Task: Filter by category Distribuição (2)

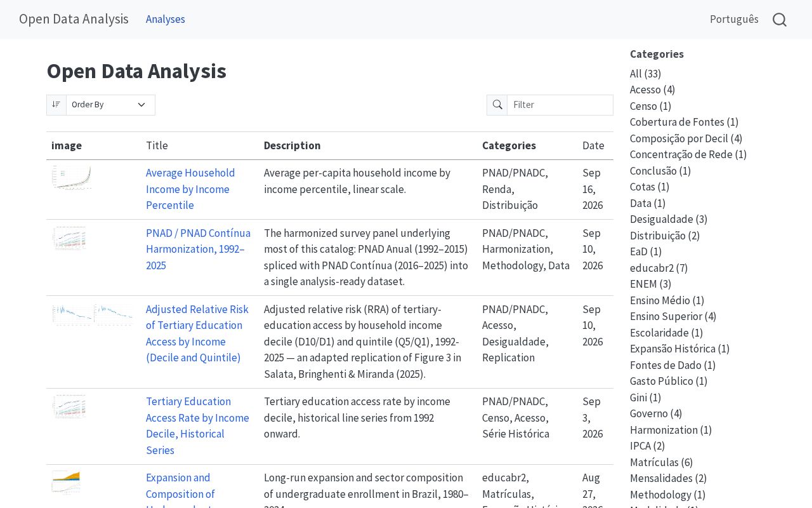Action: click(x=665, y=236)
